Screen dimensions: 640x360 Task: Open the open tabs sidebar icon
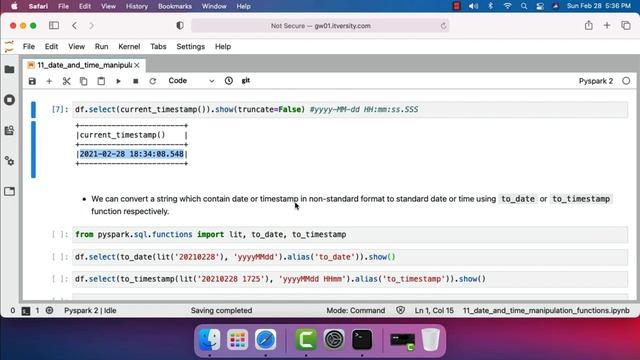pos(9,191)
